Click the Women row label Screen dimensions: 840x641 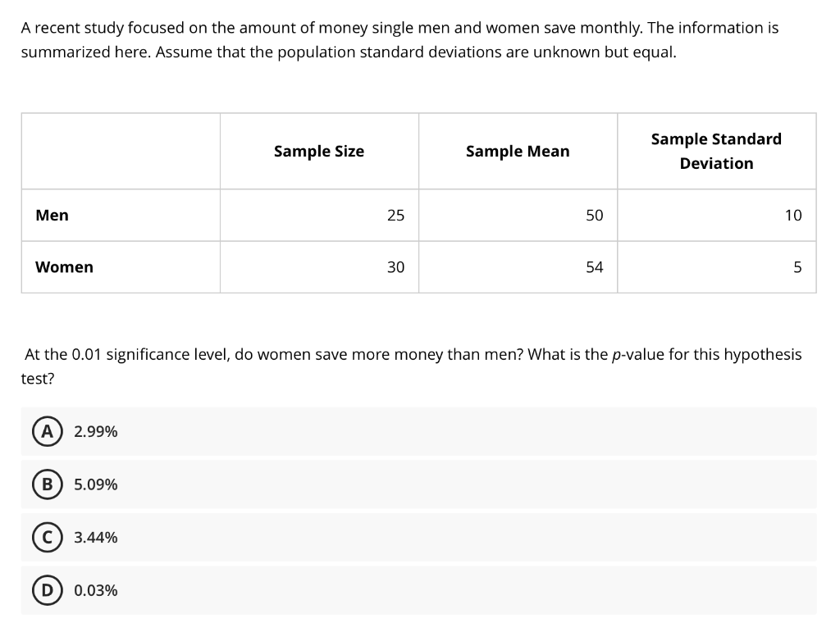[x=64, y=267]
